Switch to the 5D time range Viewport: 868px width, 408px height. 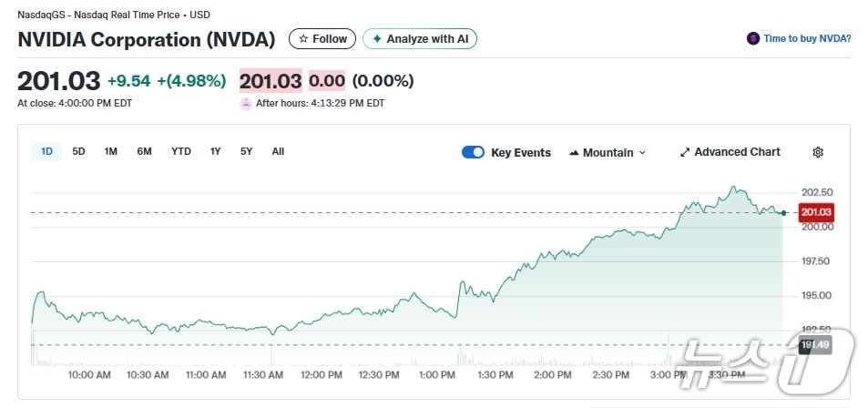(78, 151)
